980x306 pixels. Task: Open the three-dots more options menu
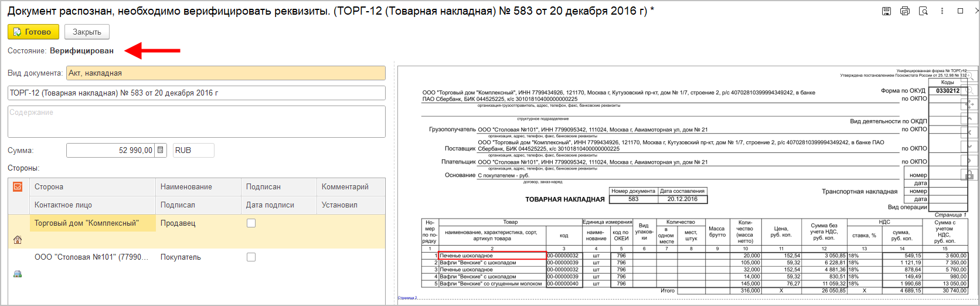point(942,11)
